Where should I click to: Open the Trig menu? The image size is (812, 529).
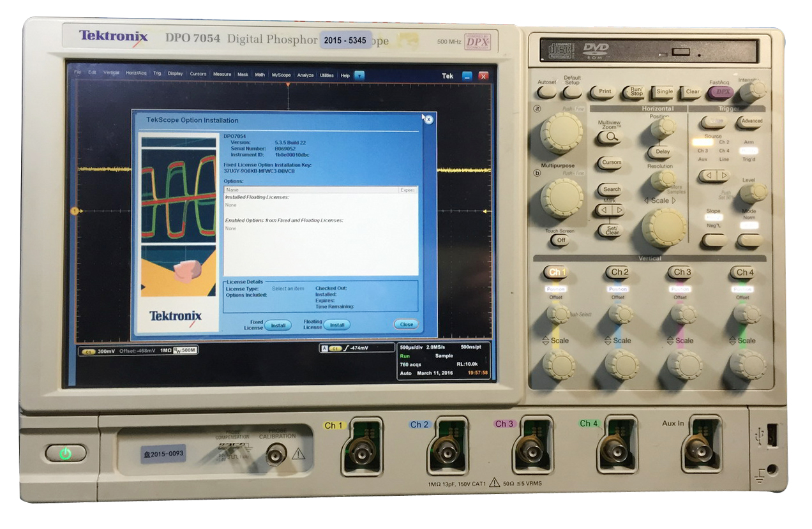tap(157, 74)
